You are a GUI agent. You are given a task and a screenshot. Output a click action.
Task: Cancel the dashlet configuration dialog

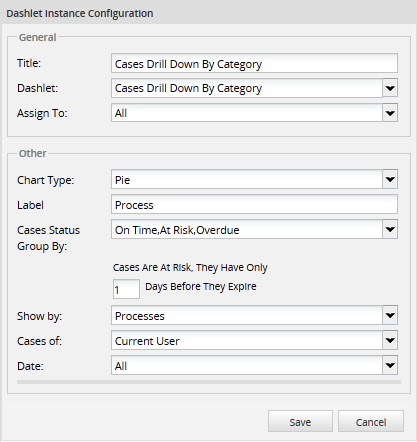pyautogui.click(x=371, y=422)
